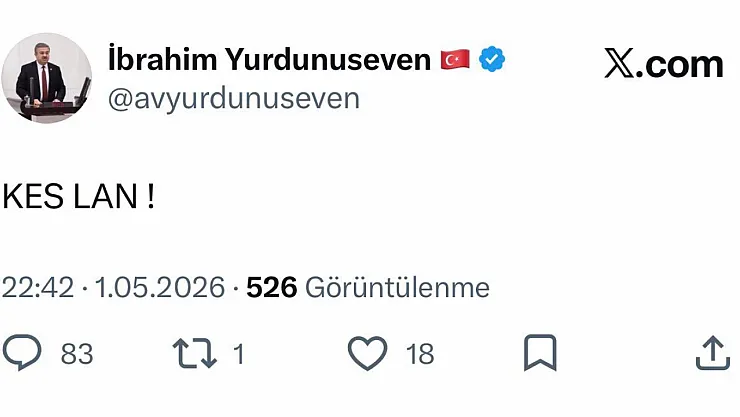Open İbrahim Yurdunuseven display name link
This screenshot has width=740, height=417.
pyautogui.click(x=269, y=59)
